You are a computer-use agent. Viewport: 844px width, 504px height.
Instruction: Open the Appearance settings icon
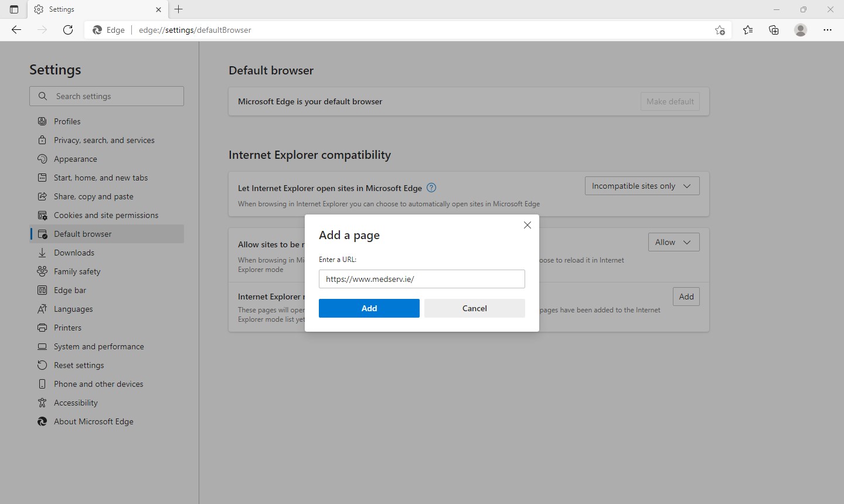pyautogui.click(x=42, y=159)
